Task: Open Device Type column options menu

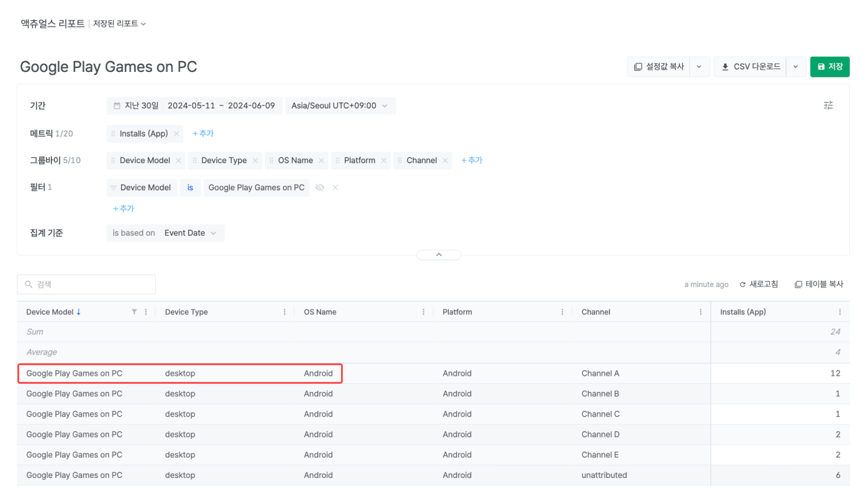Action: [285, 312]
